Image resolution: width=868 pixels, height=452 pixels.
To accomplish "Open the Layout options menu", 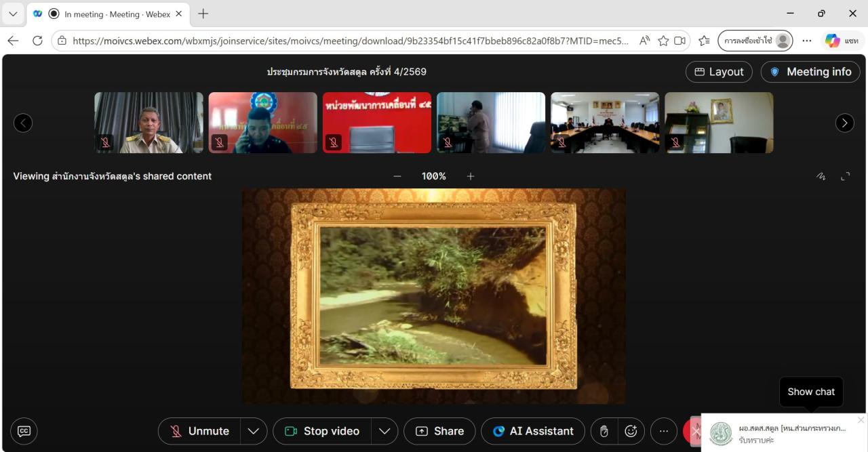I will tap(719, 72).
